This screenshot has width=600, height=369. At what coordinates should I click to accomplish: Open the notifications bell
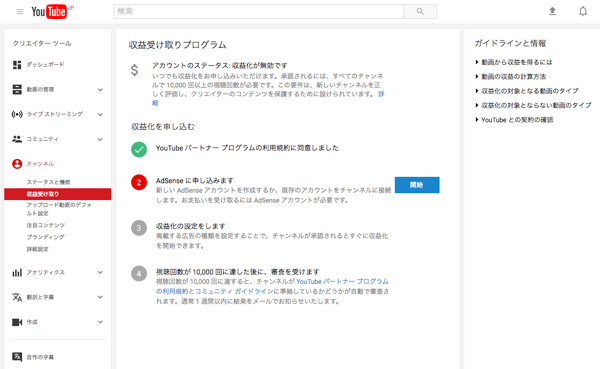[583, 11]
